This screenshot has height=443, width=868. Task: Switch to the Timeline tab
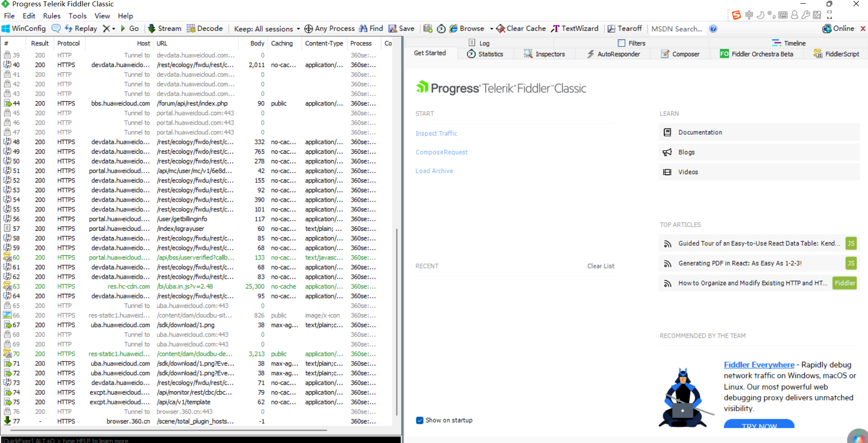click(789, 43)
